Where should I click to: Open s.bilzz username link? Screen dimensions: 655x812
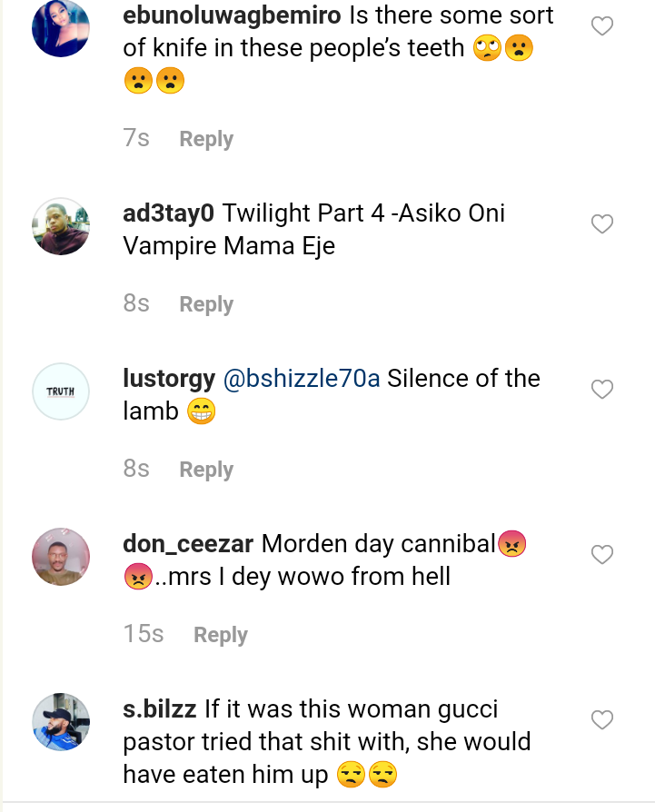(x=160, y=709)
